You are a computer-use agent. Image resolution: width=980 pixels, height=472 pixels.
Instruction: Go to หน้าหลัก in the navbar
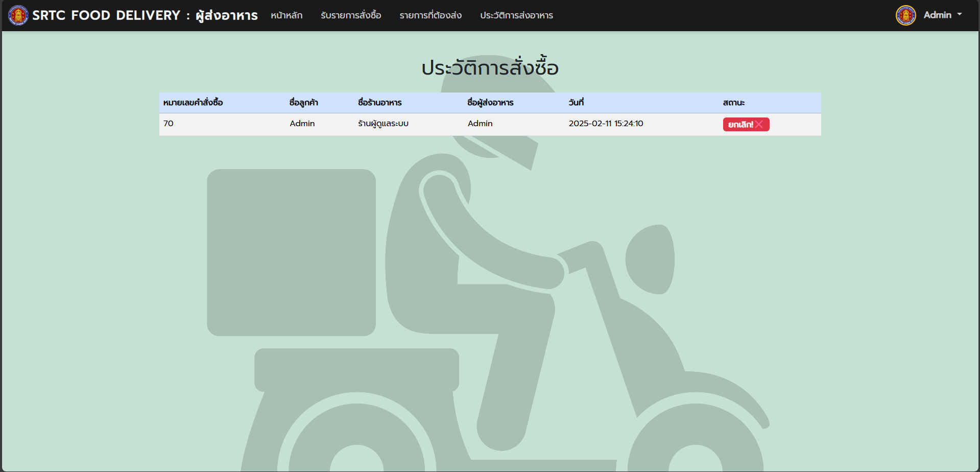click(x=286, y=15)
